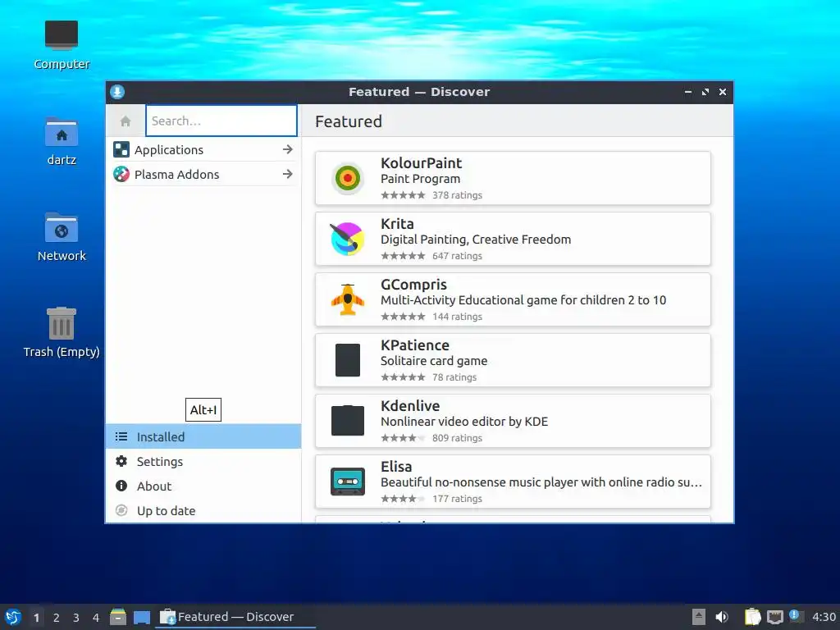Open the GCompris entry title
This screenshot has width=840, height=630.
tap(413, 285)
